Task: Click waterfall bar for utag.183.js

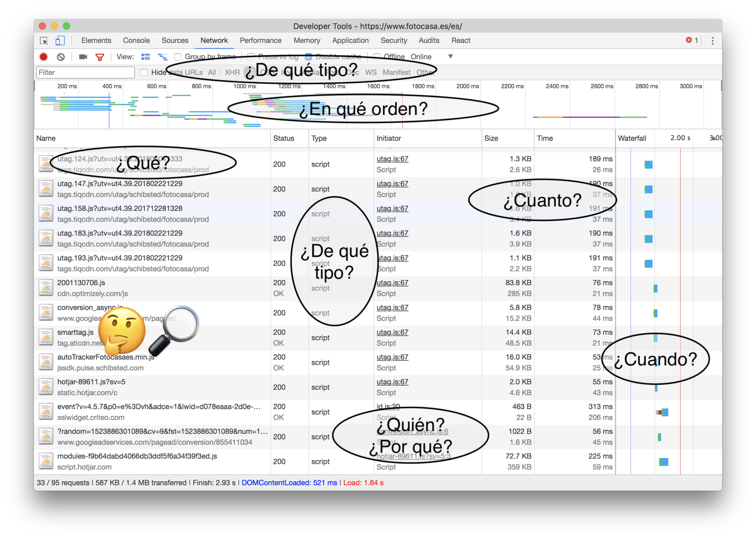Action: tap(649, 239)
